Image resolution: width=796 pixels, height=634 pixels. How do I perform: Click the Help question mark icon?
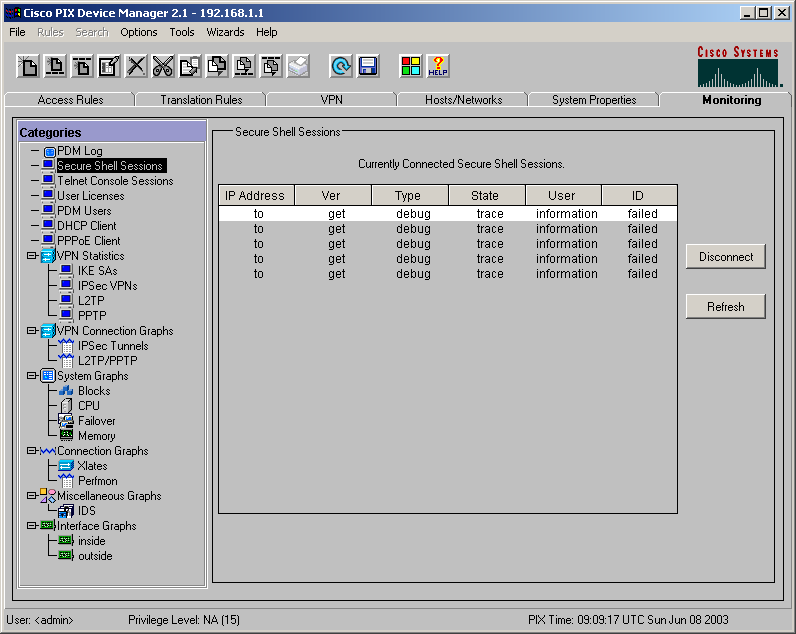point(438,66)
